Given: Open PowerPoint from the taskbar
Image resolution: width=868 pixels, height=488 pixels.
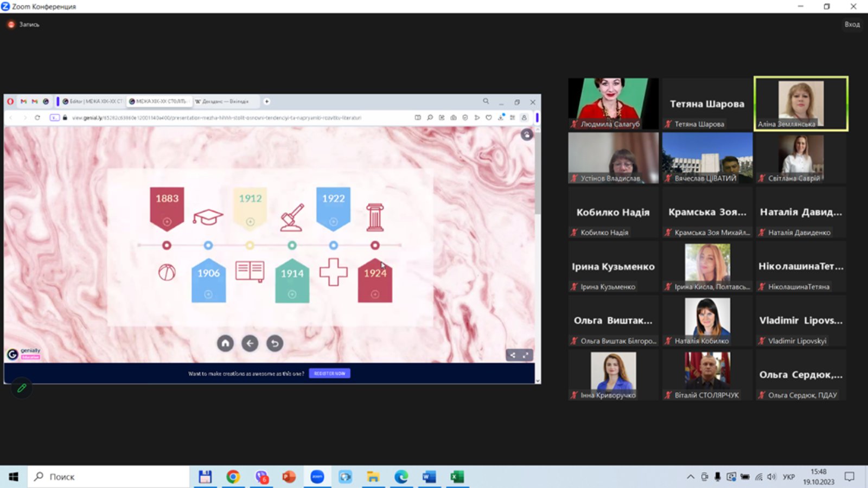Looking at the screenshot, I should tap(289, 477).
